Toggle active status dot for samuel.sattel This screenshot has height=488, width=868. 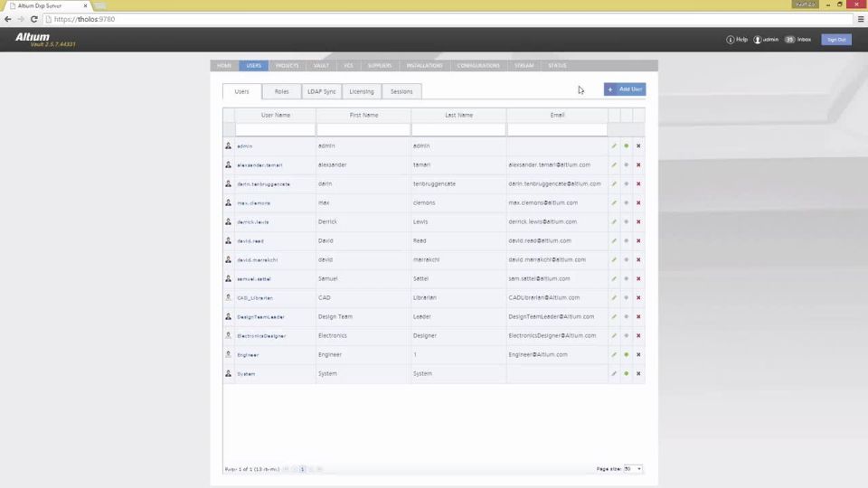point(626,279)
